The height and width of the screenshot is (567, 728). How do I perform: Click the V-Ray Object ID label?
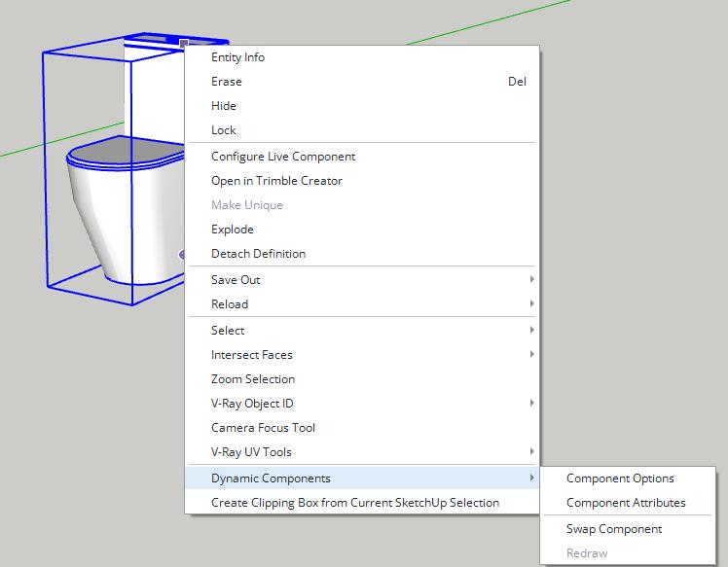click(x=252, y=404)
